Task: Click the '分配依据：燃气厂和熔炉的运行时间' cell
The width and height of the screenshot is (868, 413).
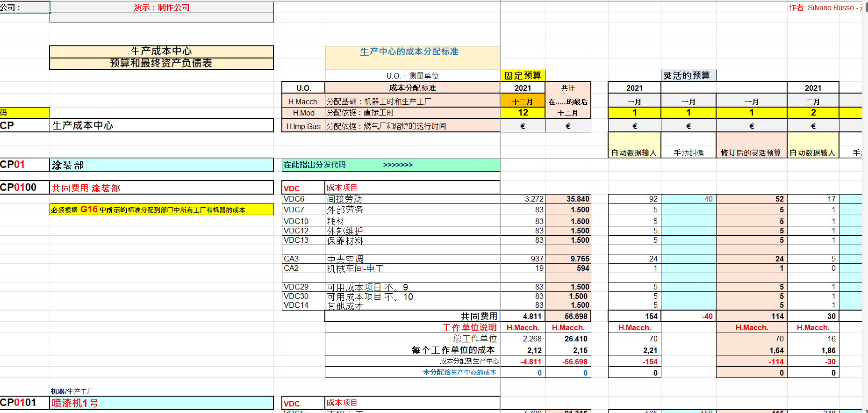Action: point(412,126)
